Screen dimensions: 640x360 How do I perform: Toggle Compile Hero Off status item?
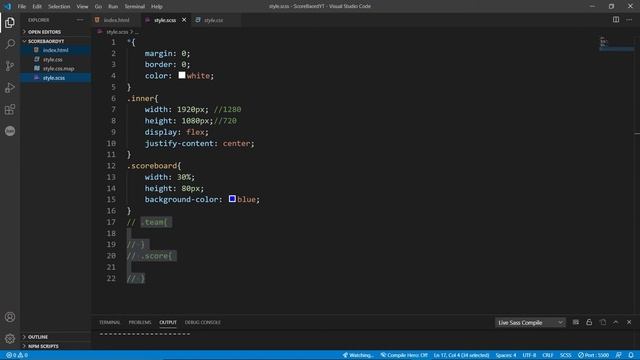click(404, 355)
